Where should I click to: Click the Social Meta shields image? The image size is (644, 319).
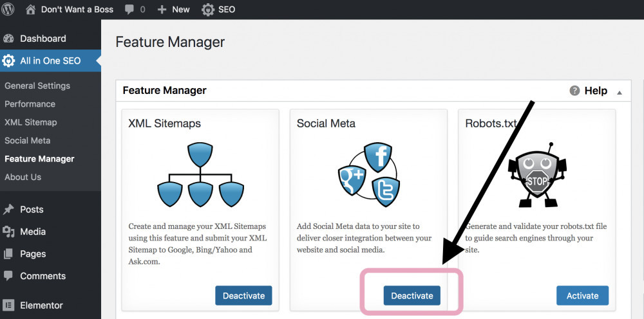pyautogui.click(x=368, y=175)
